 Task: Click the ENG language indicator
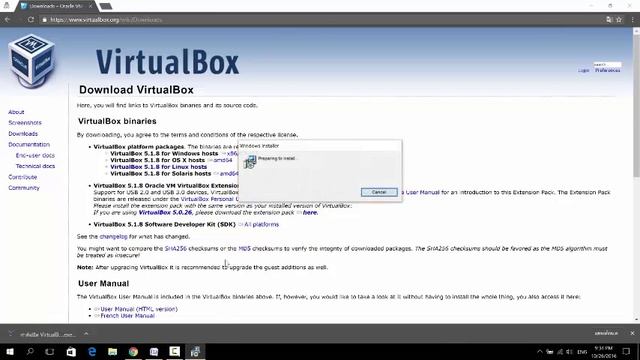click(x=582, y=352)
